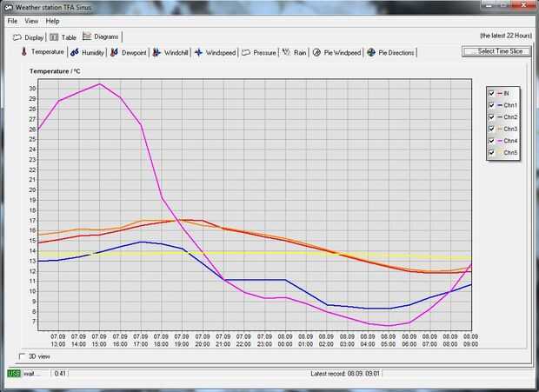
Task: Click the Humidity droplets icon
Action: click(x=75, y=52)
